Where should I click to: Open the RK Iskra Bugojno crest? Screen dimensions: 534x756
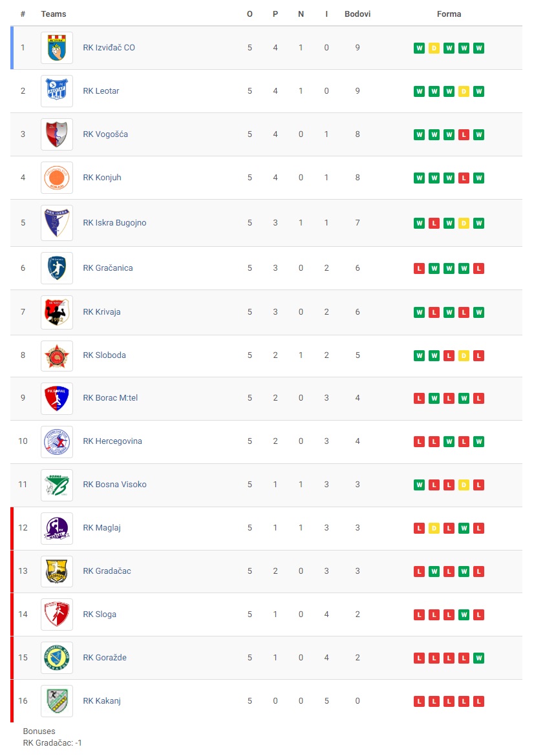coord(57,223)
